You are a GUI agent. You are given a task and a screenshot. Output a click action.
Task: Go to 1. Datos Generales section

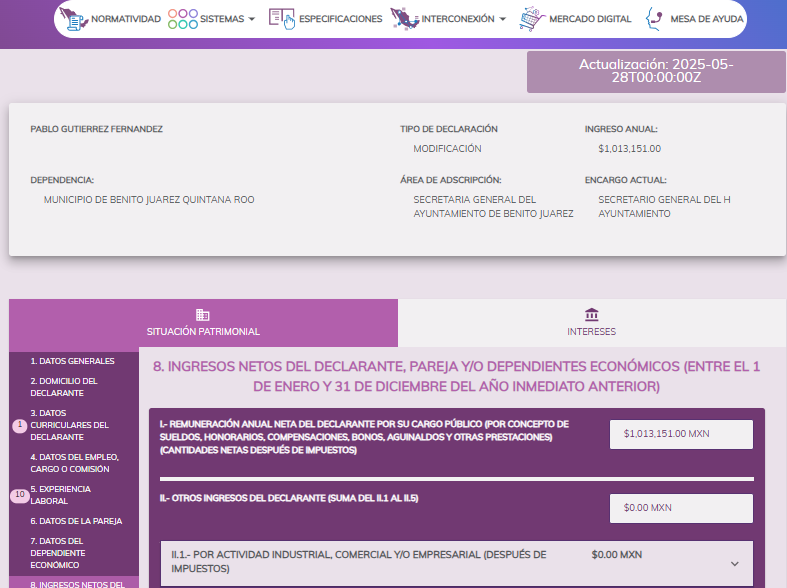72,361
